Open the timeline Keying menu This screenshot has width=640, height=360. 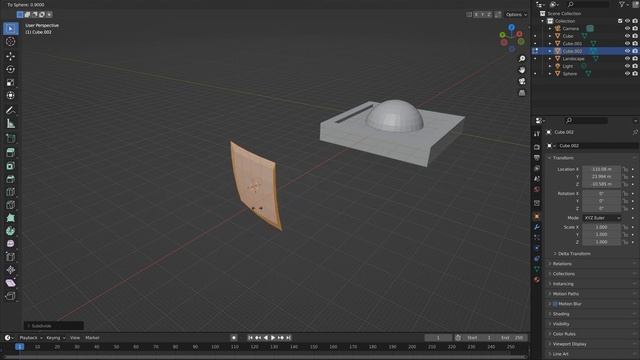55,338
